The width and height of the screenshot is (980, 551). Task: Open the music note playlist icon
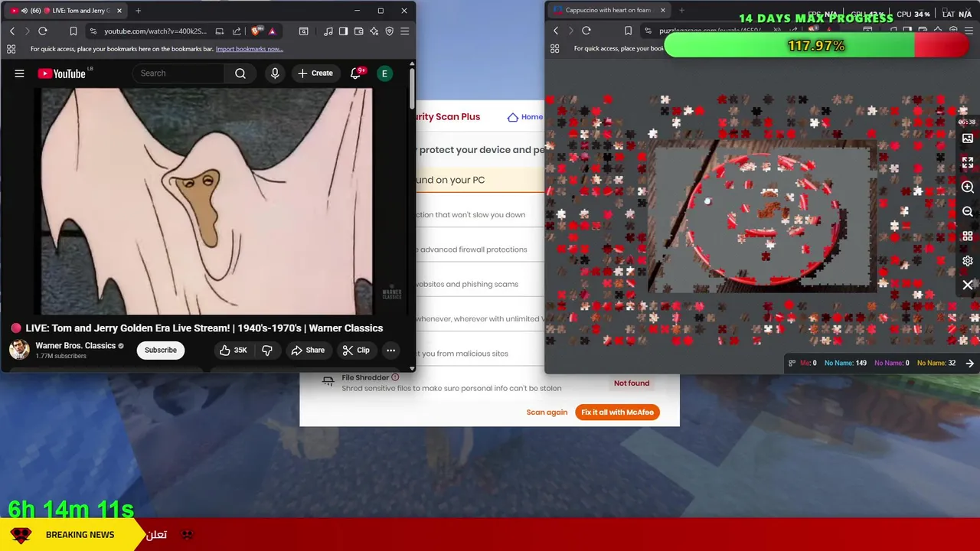click(x=328, y=31)
